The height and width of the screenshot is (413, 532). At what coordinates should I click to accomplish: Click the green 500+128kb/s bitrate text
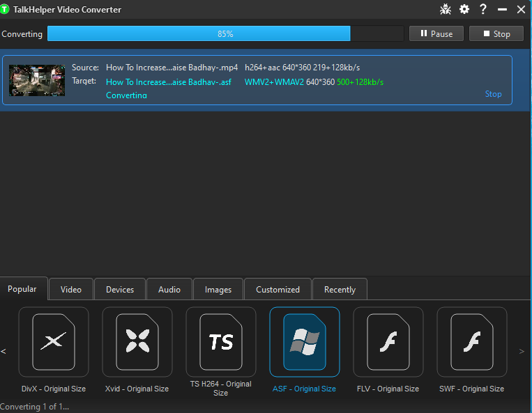(x=360, y=82)
